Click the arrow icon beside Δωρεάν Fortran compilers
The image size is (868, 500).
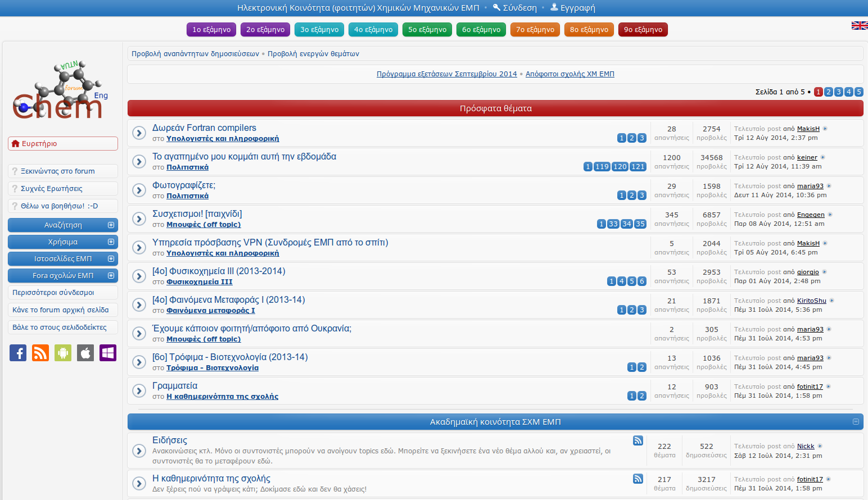click(x=139, y=133)
